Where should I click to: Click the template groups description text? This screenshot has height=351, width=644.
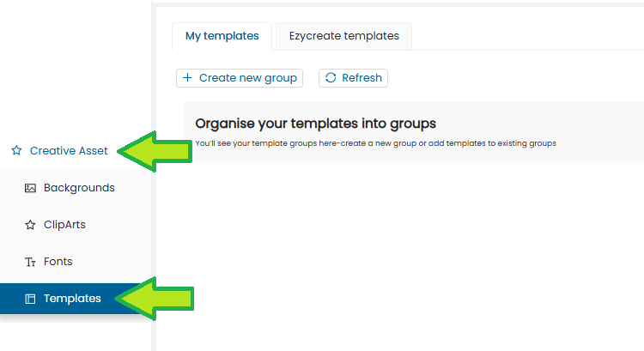tap(376, 143)
